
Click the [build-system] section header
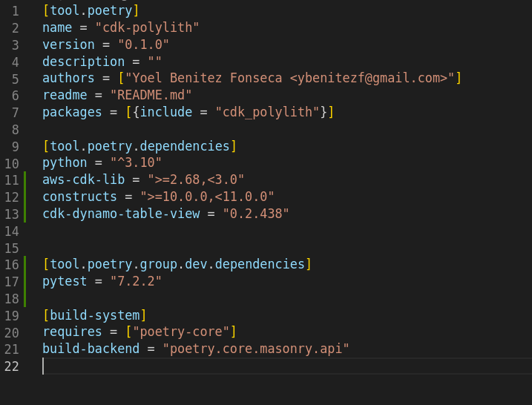pos(94,315)
